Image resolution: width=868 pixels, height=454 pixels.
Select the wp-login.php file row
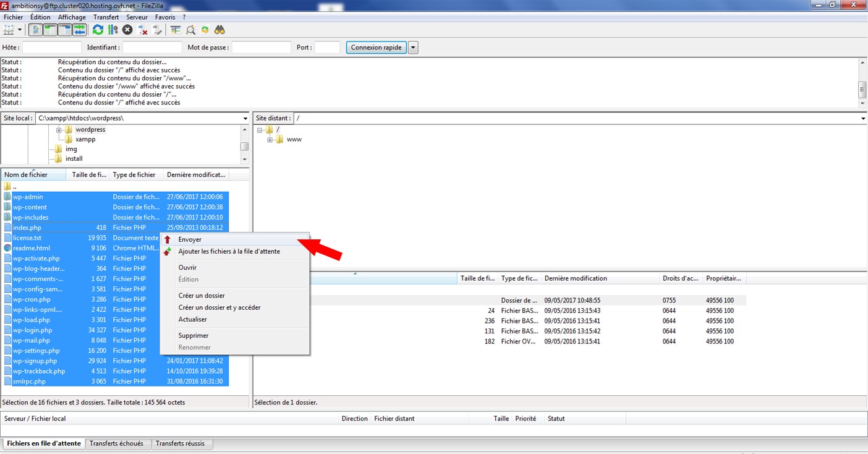click(115, 330)
